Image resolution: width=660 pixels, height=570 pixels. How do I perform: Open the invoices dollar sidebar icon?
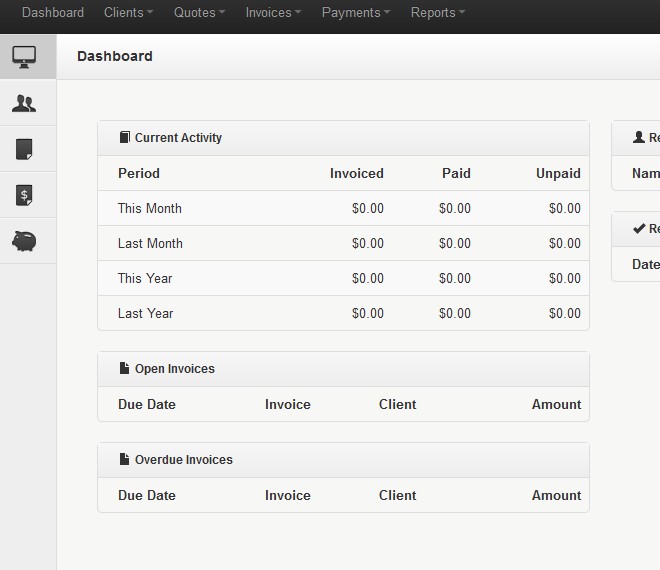25,195
